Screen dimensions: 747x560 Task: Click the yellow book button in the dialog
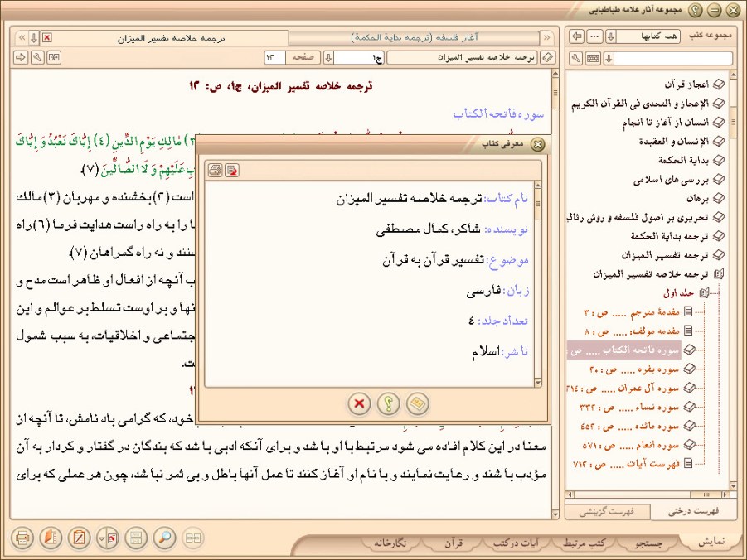(418, 403)
